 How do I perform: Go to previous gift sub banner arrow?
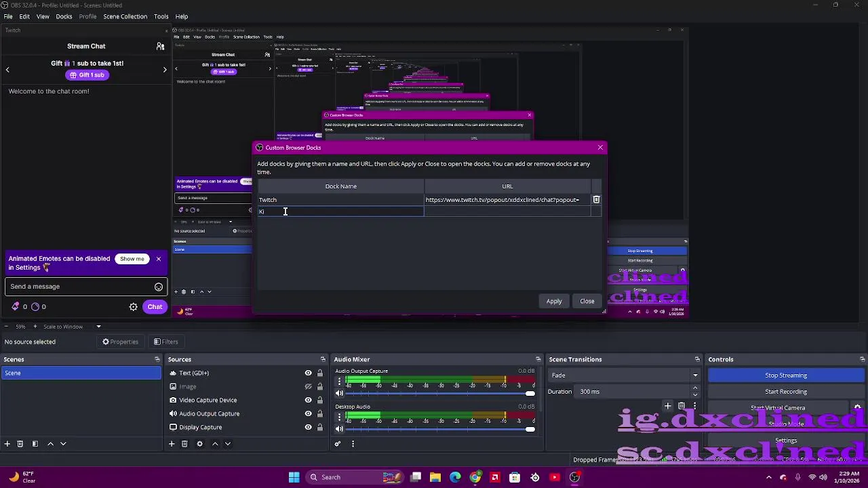(x=7, y=69)
